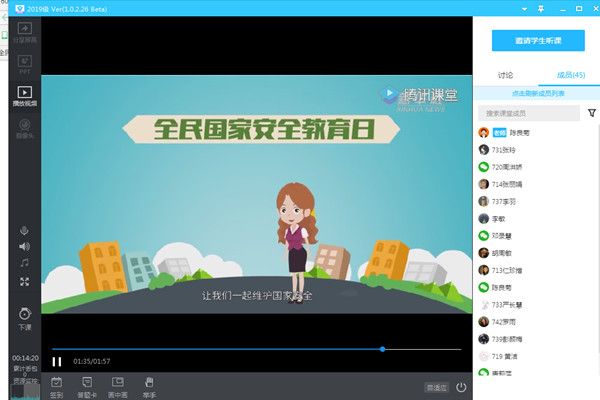600x400 pixels.
Task: Select the 分享屏幕 share screen tool
Action: tap(25, 33)
